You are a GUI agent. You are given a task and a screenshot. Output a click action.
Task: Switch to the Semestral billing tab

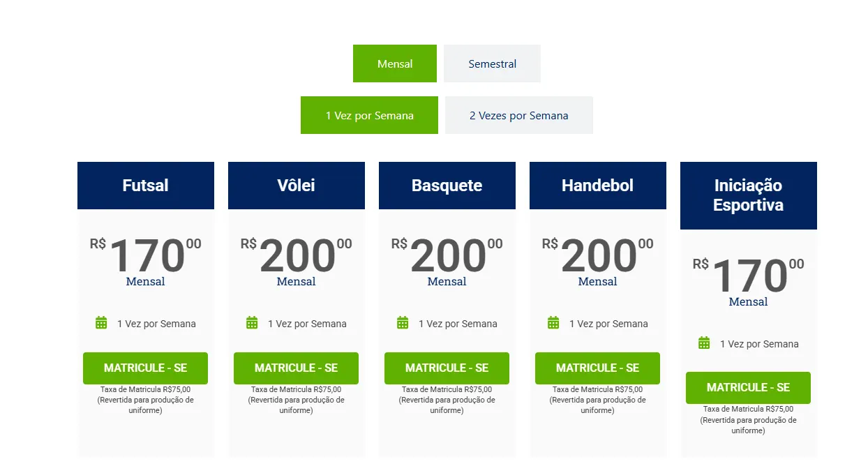point(492,63)
